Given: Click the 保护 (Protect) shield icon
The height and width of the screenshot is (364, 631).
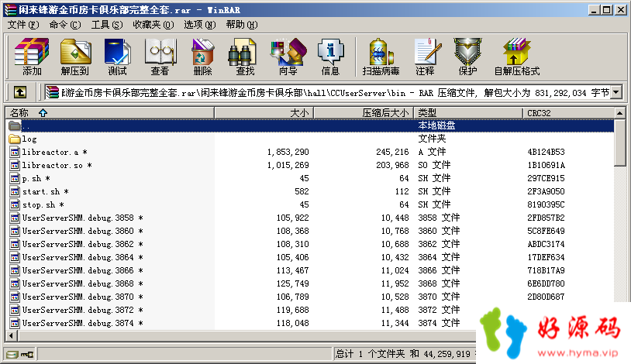Looking at the screenshot, I should pos(467,57).
